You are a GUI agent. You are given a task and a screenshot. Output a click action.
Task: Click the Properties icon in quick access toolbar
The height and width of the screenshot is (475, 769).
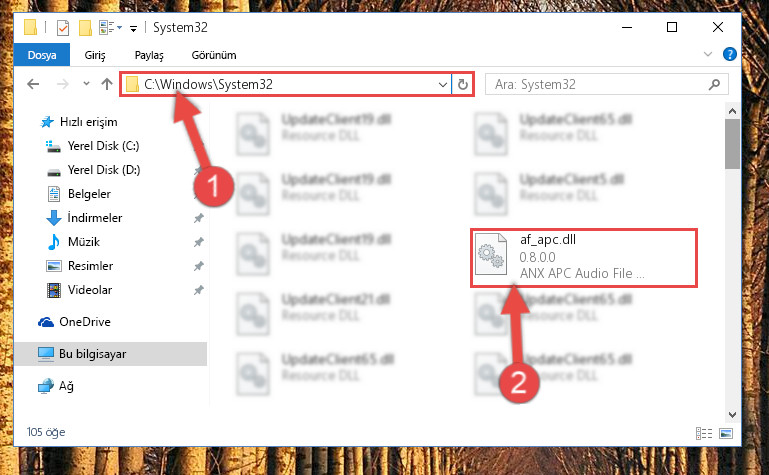(x=63, y=28)
